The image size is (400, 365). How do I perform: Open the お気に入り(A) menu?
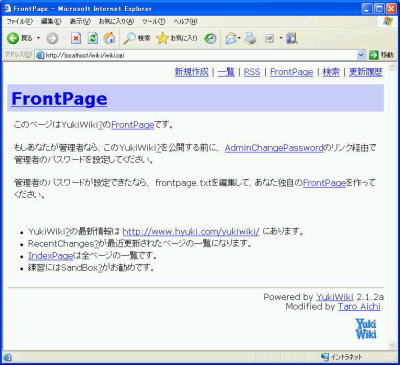click(x=116, y=22)
